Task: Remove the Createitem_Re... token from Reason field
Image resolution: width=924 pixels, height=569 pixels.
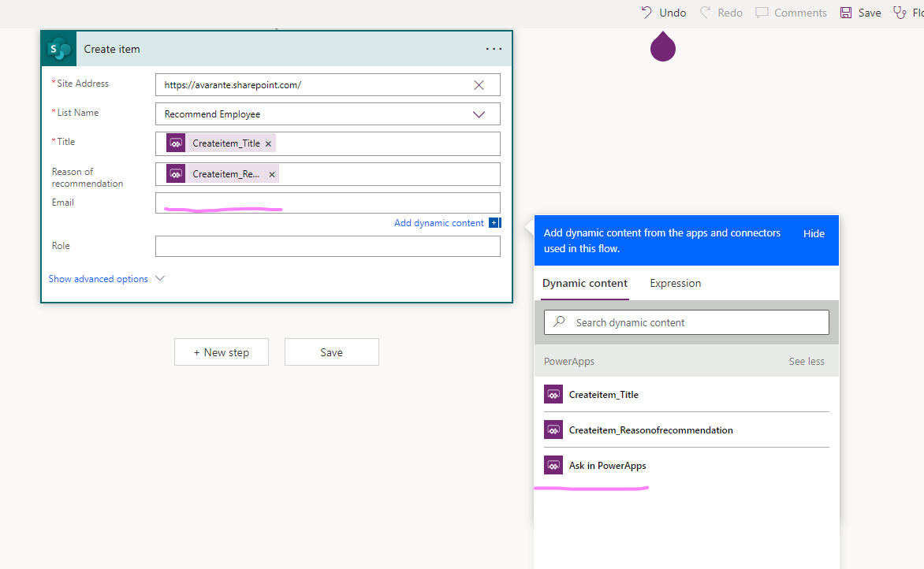Action: point(272,174)
